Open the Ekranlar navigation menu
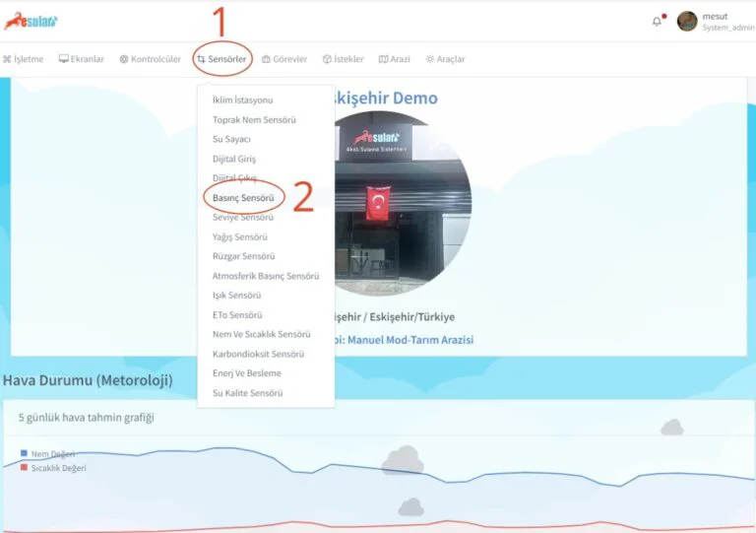Screen dimensions: 756x533 pos(82,59)
